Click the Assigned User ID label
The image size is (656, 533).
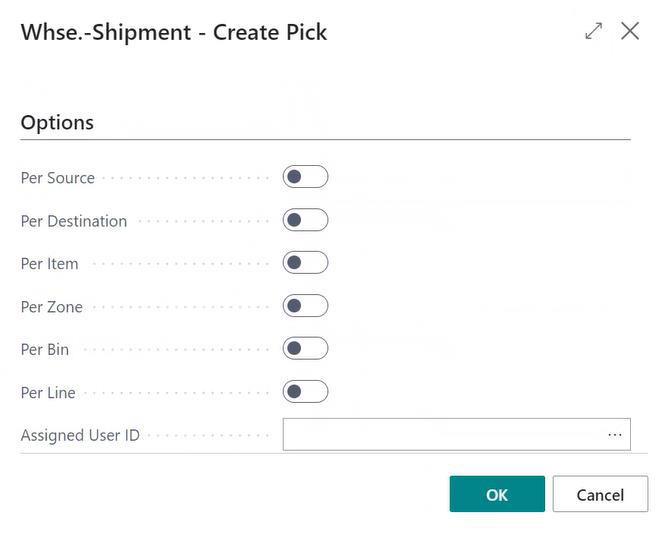point(80,436)
